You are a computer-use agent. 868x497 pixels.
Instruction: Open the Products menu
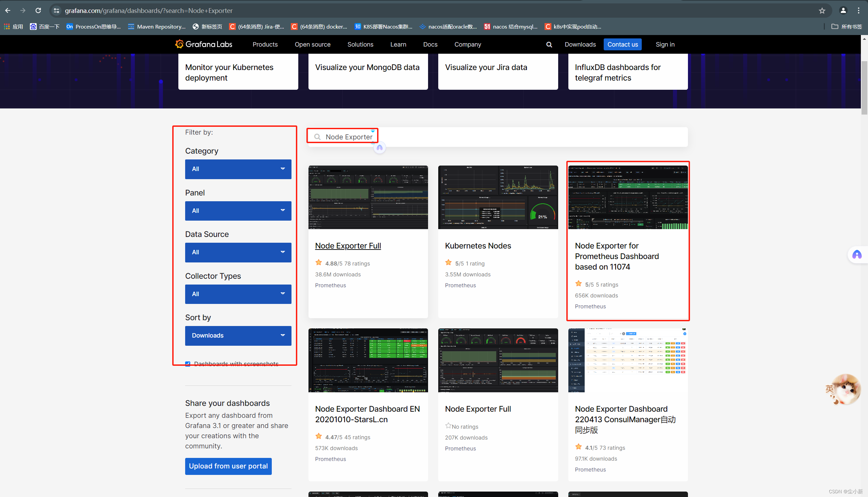pos(265,45)
